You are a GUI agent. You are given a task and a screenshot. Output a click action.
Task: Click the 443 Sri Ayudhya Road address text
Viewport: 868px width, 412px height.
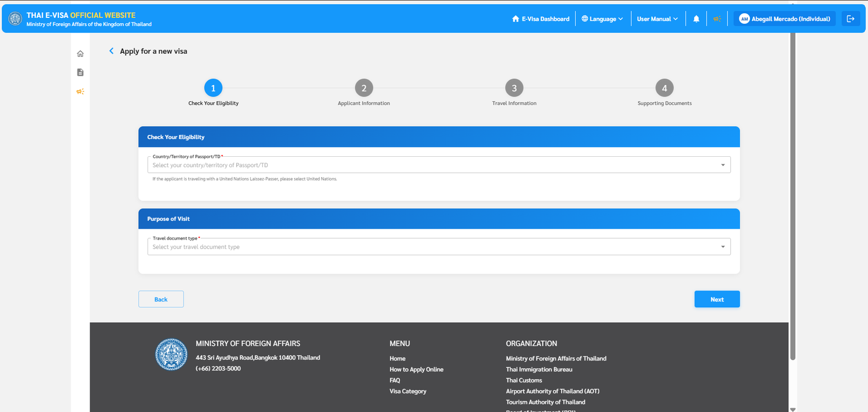tap(258, 358)
